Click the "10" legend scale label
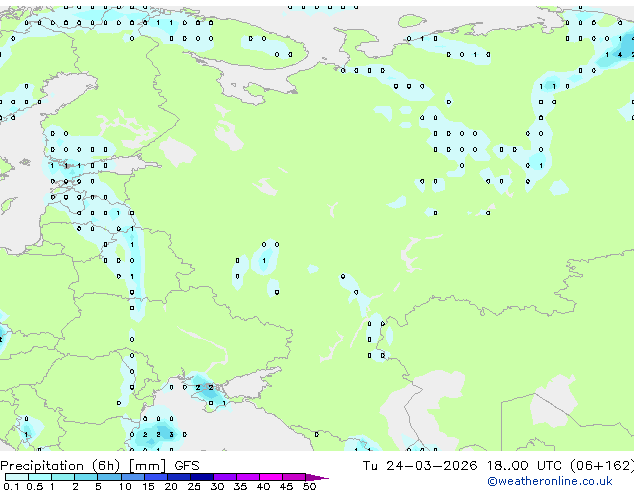Viewport: 634px width, 490px height. (125, 486)
